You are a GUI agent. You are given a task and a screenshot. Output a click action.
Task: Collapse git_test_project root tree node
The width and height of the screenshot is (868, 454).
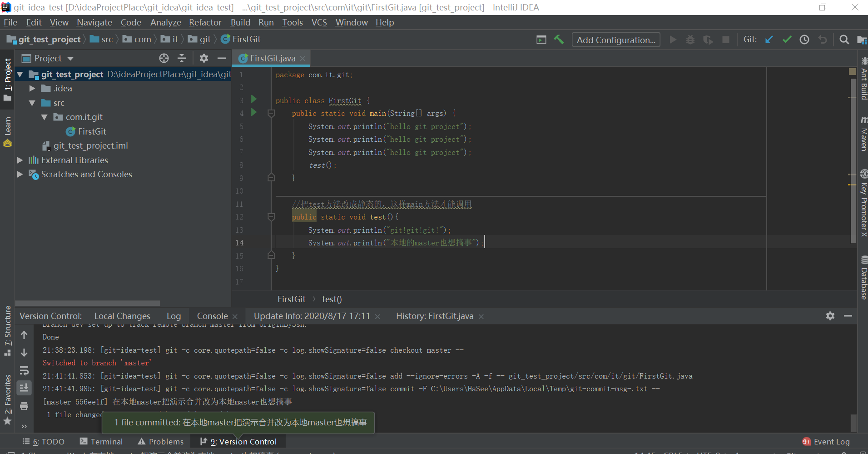click(x=20, y=74)
